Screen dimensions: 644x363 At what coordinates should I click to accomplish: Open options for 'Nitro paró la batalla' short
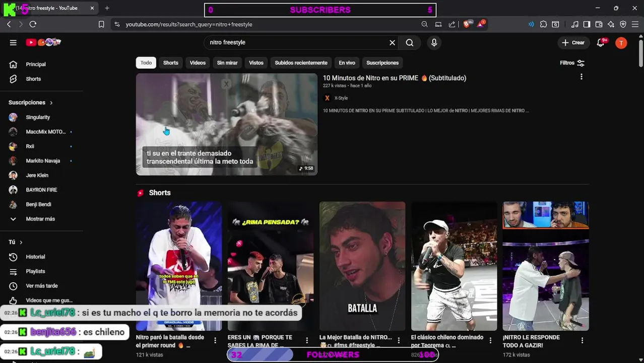point(215,340)
